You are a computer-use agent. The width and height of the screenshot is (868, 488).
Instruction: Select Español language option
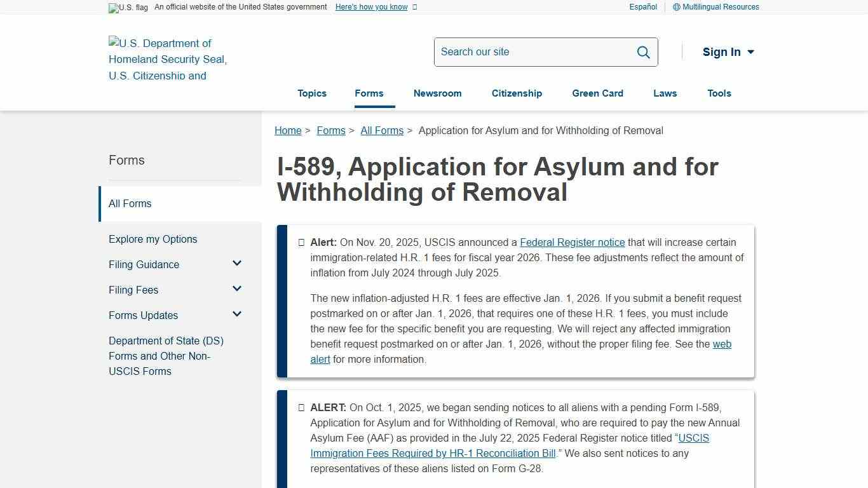coord(642,7)
